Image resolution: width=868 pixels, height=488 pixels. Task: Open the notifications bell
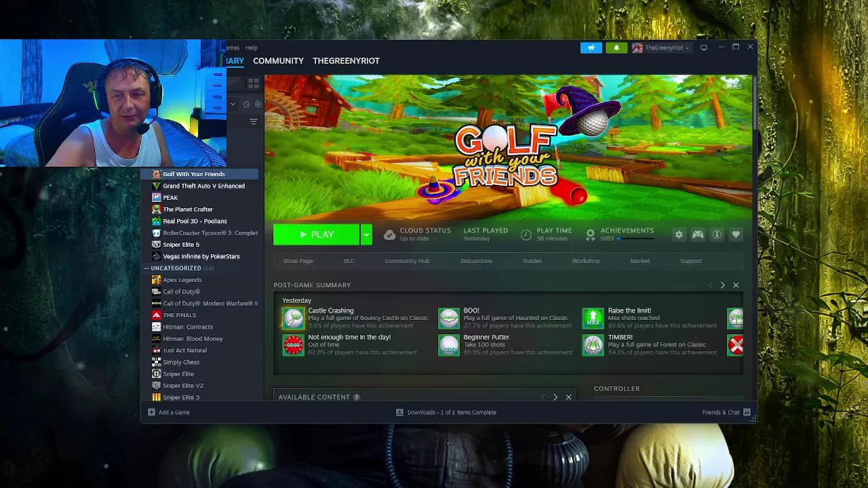tap(616, 47)
